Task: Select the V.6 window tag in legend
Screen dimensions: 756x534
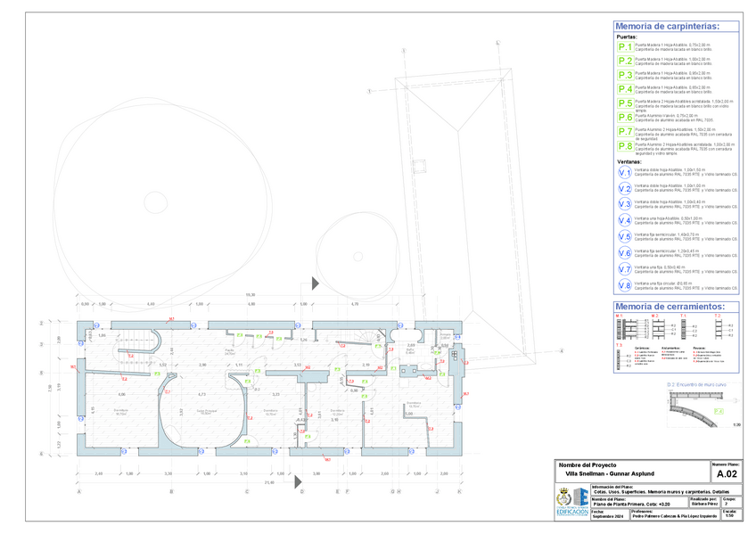Action: coord(625,253)
